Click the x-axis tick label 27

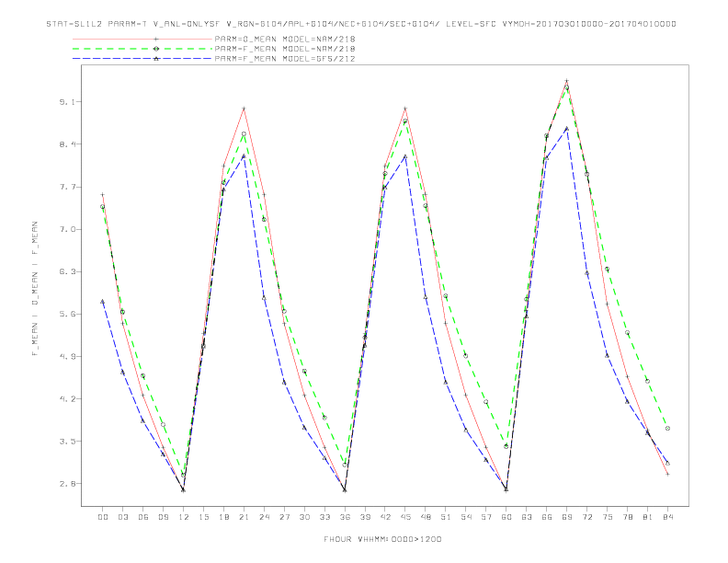point(284,517)
